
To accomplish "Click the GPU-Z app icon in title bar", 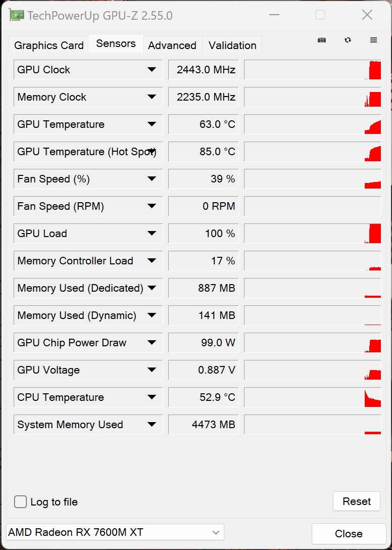I will [17, 15].
